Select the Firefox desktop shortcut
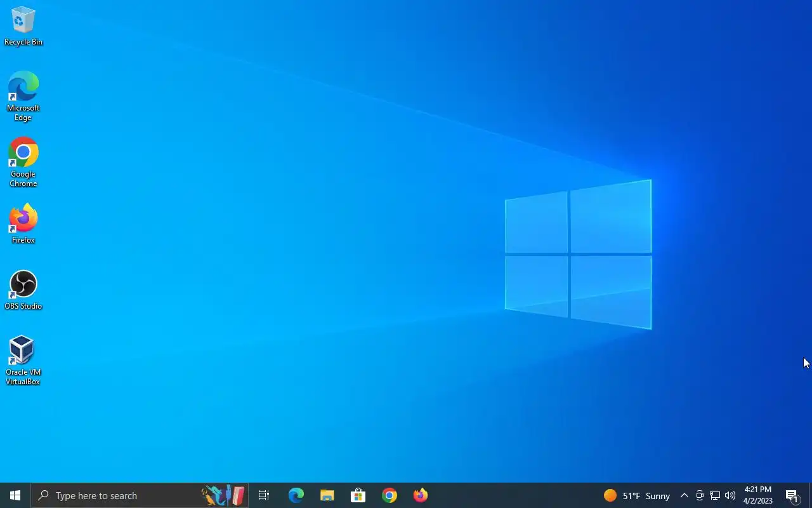Viewport: 812px width, 508px height. pos(23,224)
